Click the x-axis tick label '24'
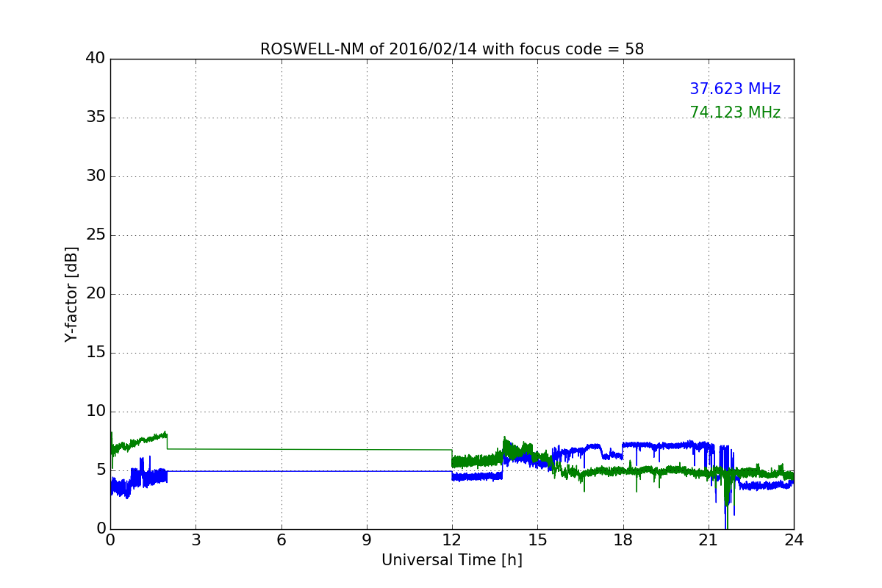The image size is (882, 588). click(x=794, y=540)
